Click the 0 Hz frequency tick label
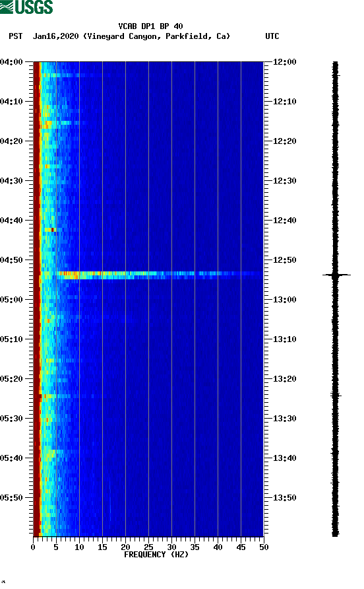Screen dimensions: 364x589 pos(33,547)
